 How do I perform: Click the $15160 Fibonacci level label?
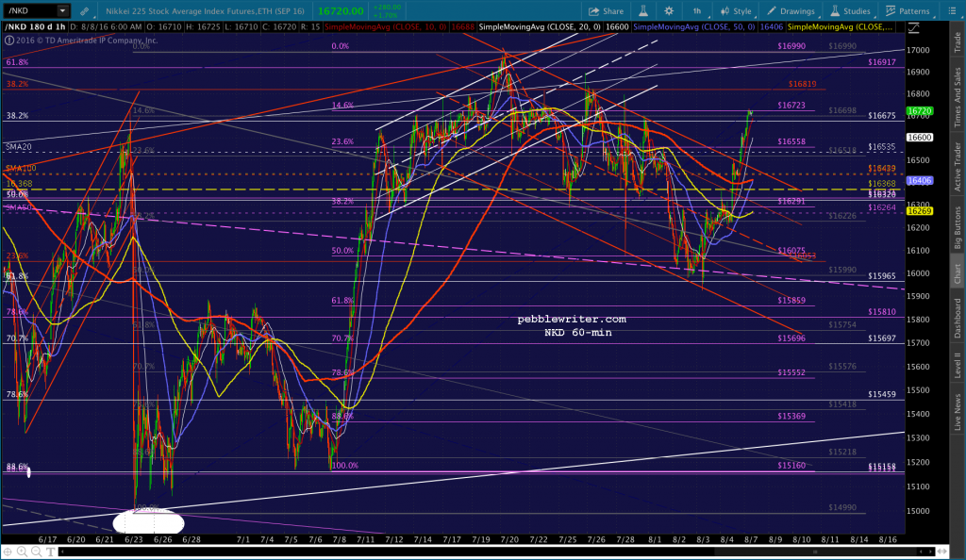[x=791, y=465]
